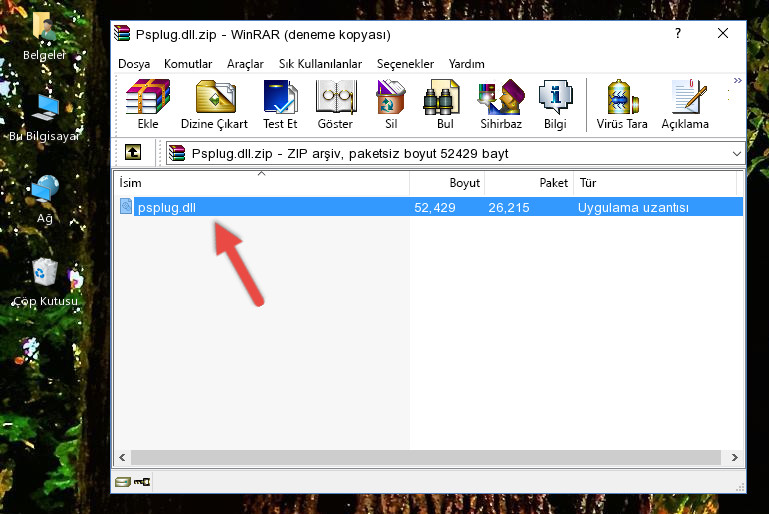The height and width of the screenshot is (514, 769).
Task: Sort files by the Tür column
Action: pos(655,183)
